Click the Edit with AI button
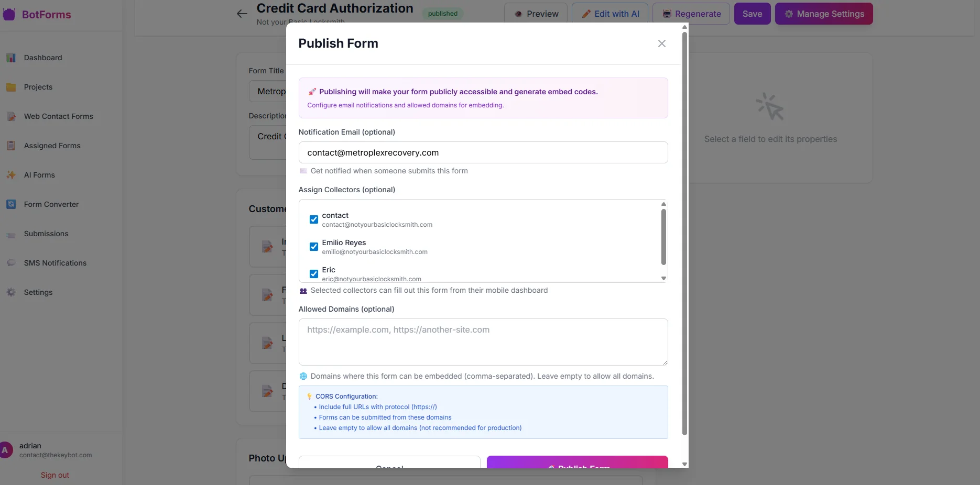 tap(609, 14)
